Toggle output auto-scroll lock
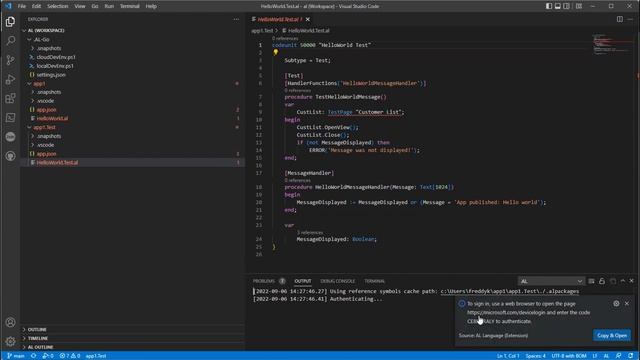640x360 pixels. [x=602, y=281]
